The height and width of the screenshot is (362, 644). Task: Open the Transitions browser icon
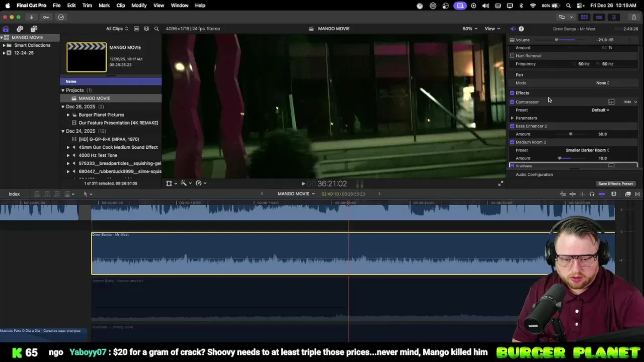[x=637, y=194]
